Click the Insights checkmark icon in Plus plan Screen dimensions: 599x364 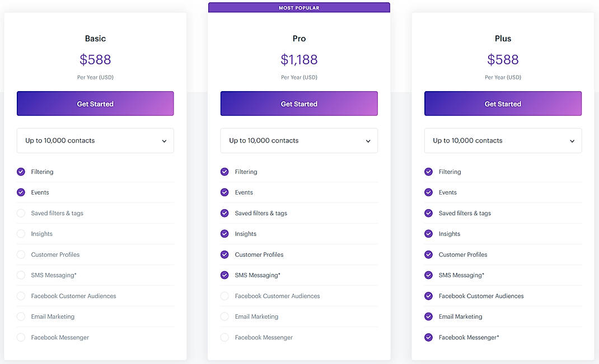(428, 234)
